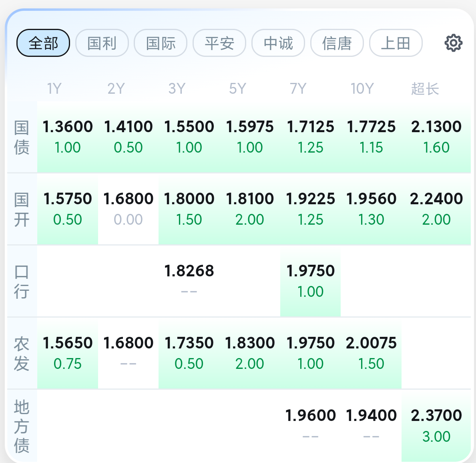This screenshot has width=476, height=463.
Task: Switch to the 国际 tab
Action: click(x=161, y=43)
